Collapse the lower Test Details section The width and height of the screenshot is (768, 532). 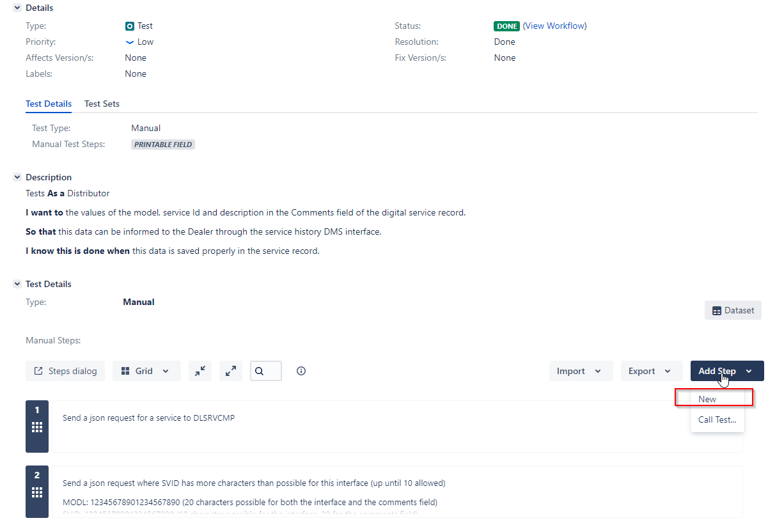tap(17, 285)
